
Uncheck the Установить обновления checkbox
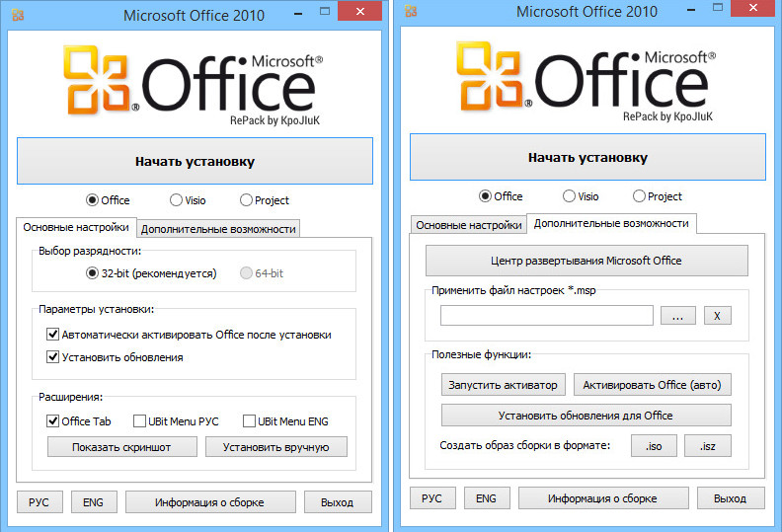[53, 357]
